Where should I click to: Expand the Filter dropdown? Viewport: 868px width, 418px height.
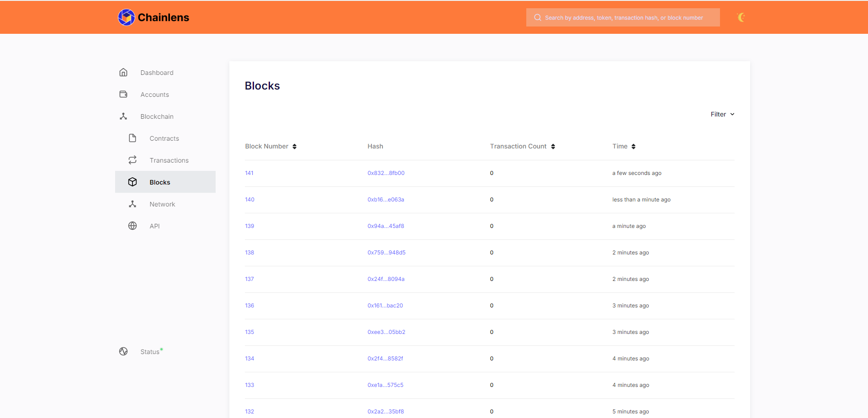point(722,114)
